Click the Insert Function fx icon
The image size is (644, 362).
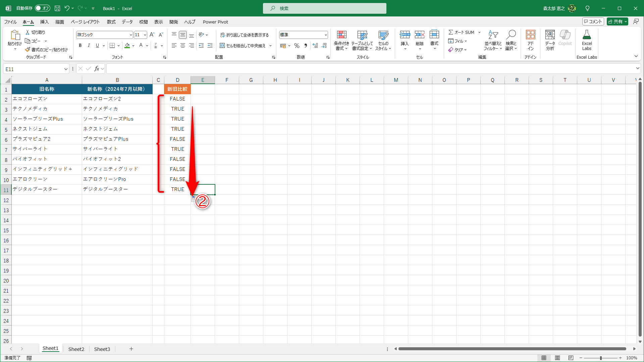pyautogui.click(x=97, y=69)
